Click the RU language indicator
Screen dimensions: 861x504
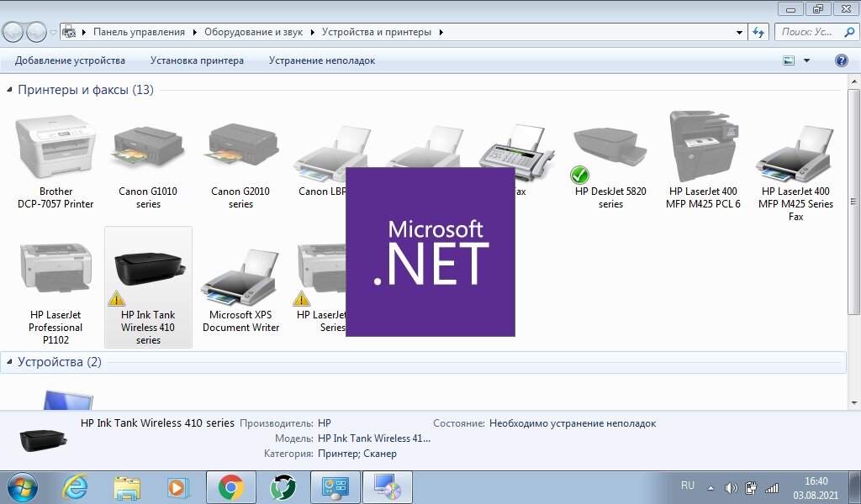click(x=688, y=486)
